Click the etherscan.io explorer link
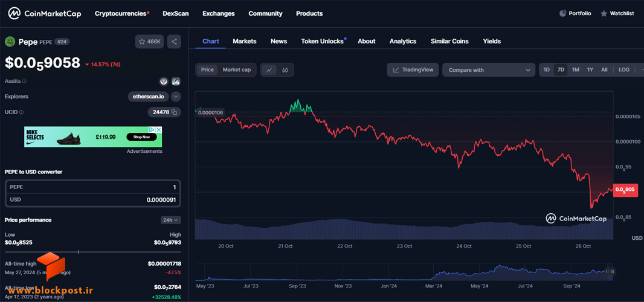The height and width of the screenshot is (302, 644). click(148, 97)
